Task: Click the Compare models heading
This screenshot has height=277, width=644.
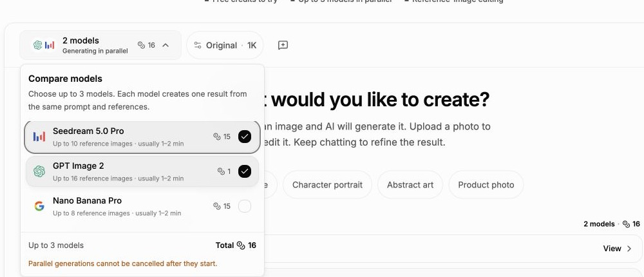Action: click(65, 79)
